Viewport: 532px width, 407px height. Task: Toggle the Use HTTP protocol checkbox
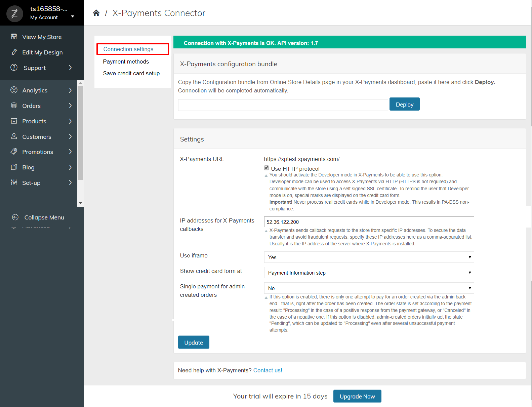point(267,168)
